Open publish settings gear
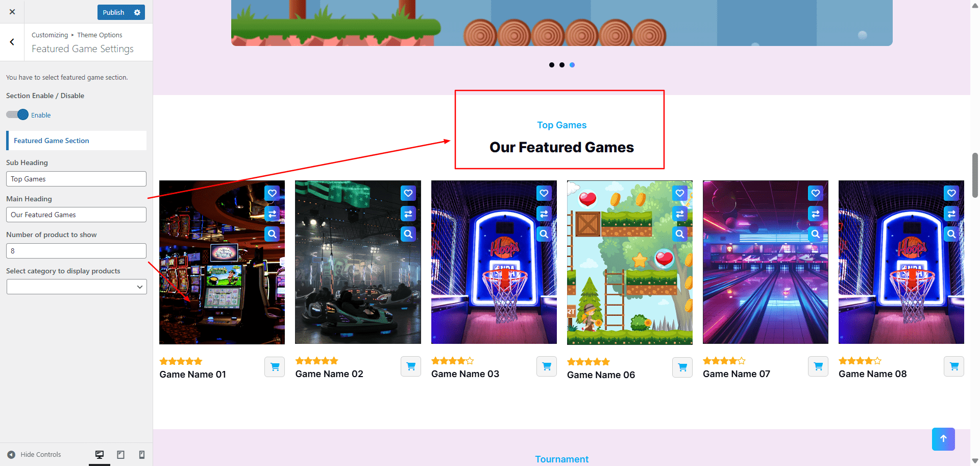 tap(137, 12)
